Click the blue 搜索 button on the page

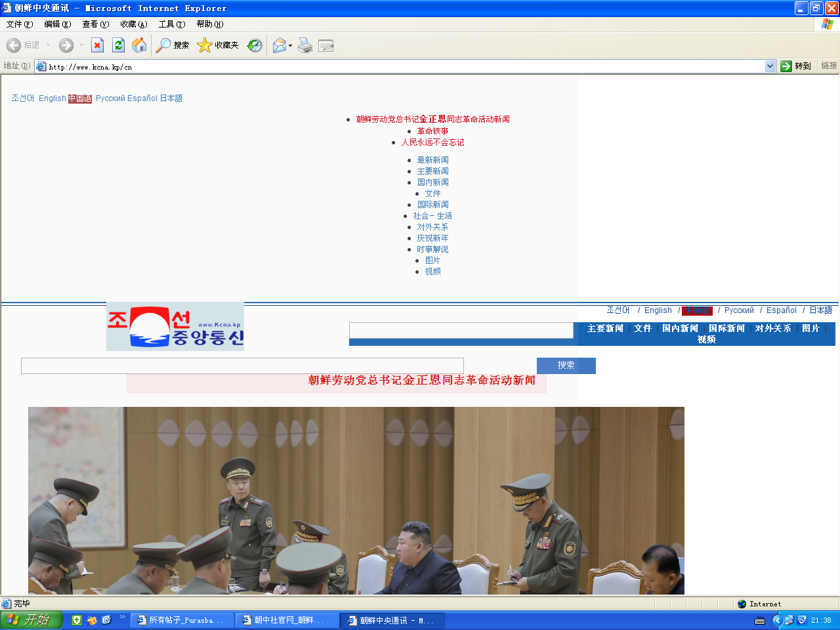(566, 366)
